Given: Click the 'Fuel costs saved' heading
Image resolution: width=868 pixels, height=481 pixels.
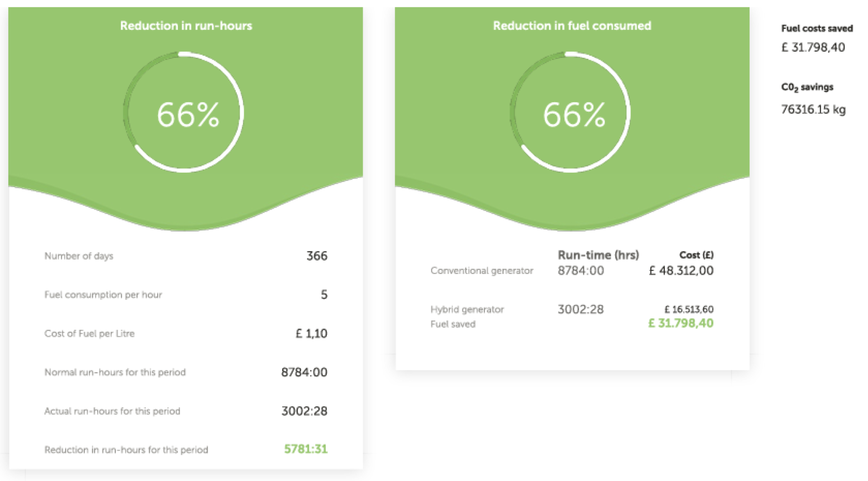Looking at the screenshot, I should pos(817,28).
